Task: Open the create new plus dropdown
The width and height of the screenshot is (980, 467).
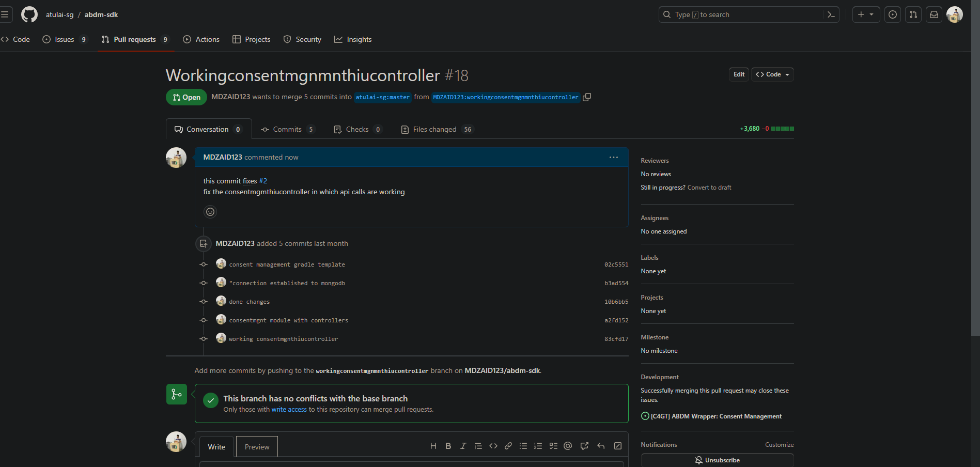Action: click(x=866, y=14)
